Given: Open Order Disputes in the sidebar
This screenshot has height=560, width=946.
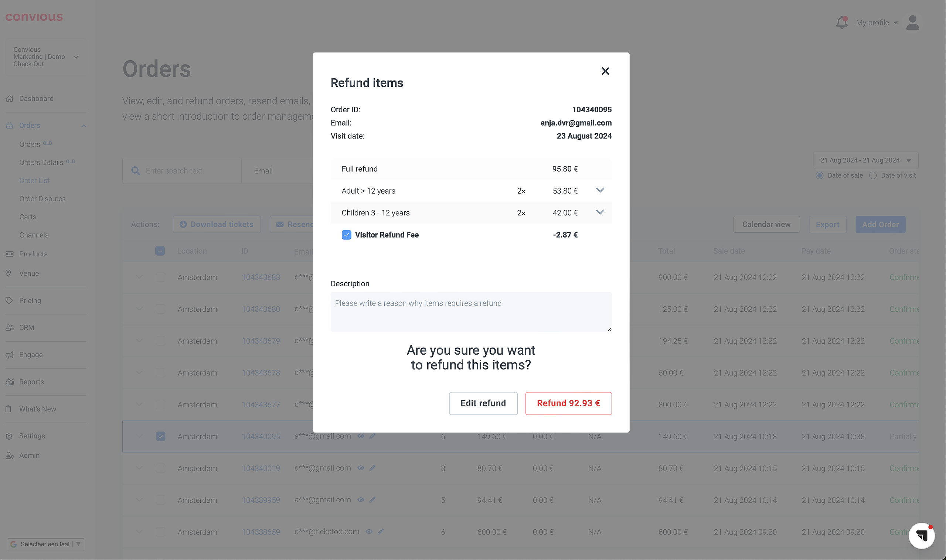Looking at the screenshot, I should click(x=42, y=199).
